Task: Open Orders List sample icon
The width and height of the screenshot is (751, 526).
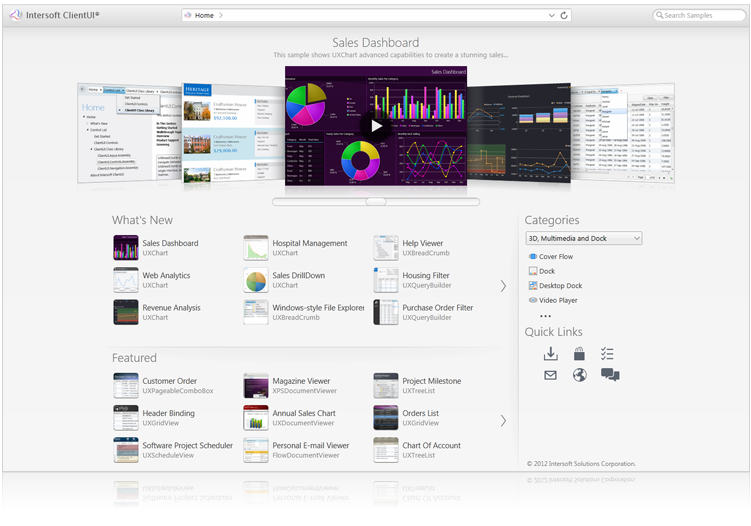Action: tap(386, 418)
